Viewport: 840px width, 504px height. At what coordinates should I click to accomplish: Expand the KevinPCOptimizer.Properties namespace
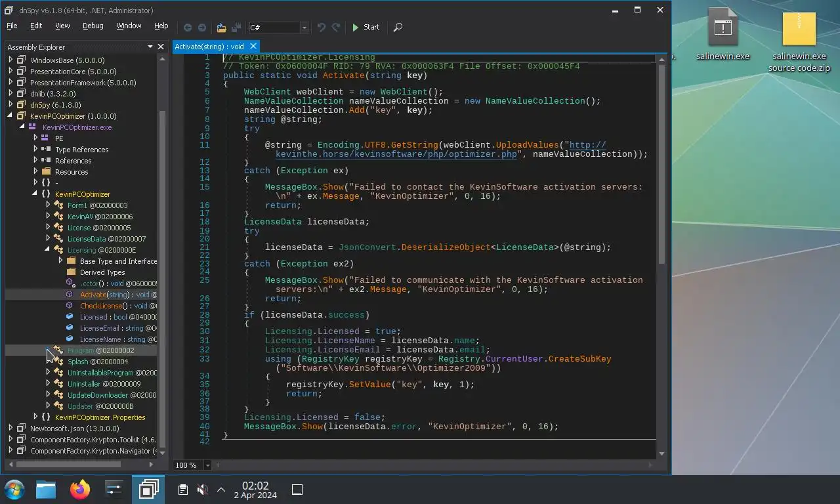[35, 417]
